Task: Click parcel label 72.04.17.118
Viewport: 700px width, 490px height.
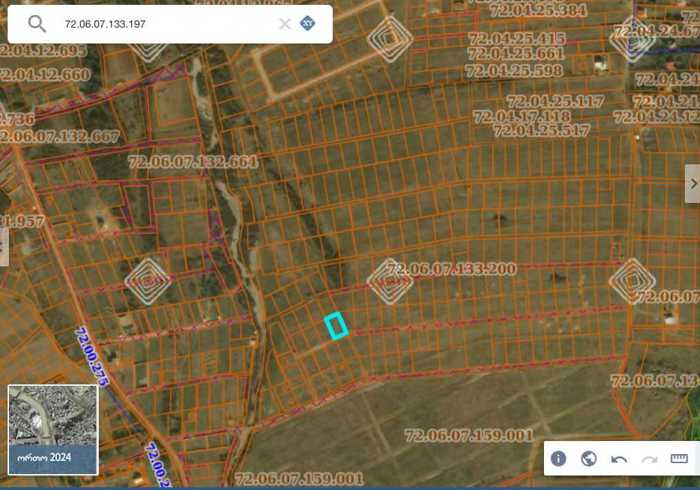Action: (x=522, y=116)
